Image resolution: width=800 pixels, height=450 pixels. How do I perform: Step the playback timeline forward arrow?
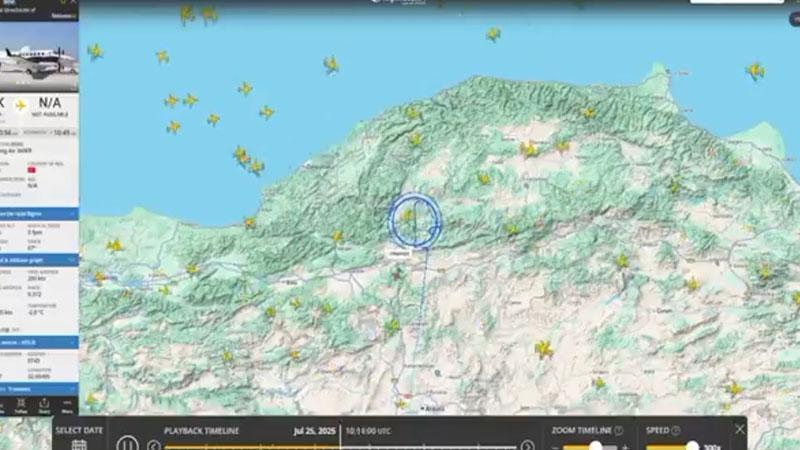click(x=527, y=446)
